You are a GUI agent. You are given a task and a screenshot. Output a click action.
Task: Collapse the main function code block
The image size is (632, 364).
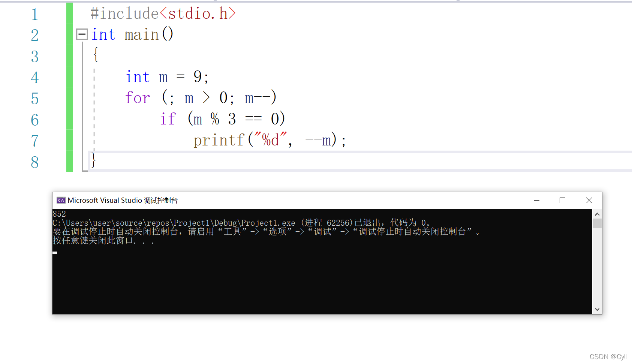pos(82,34)
